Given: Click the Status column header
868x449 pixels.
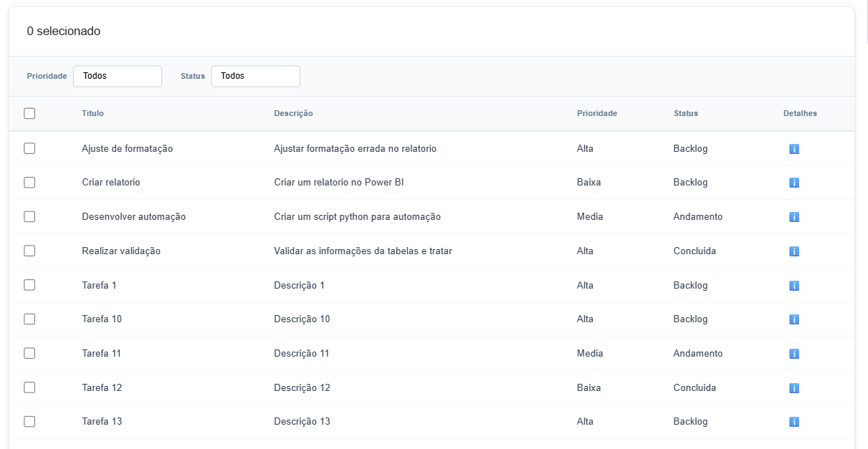Looking at the screenshot, I should [x=685, y=113].
